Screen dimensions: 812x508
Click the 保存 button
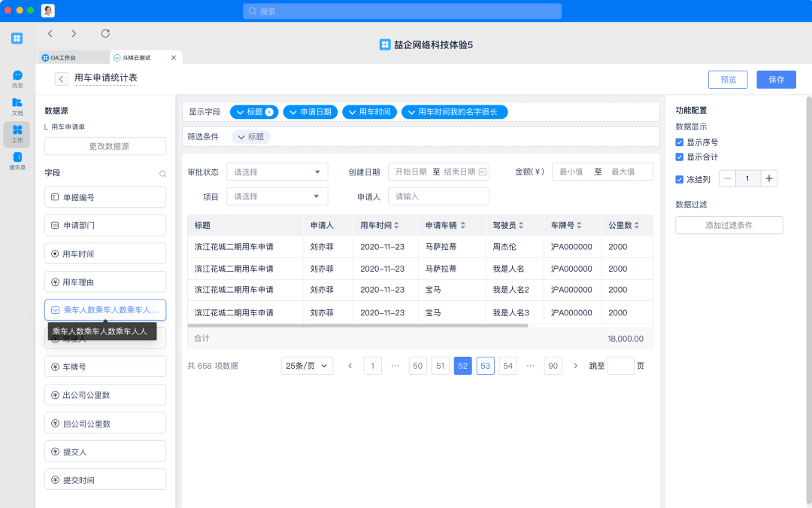coord(776,80)
